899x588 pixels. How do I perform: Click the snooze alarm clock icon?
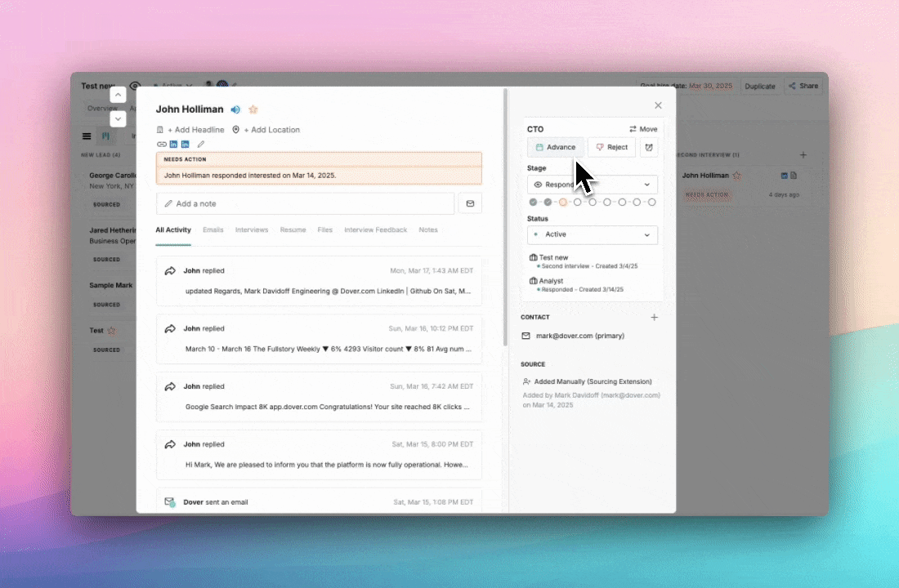pos(649,147)
